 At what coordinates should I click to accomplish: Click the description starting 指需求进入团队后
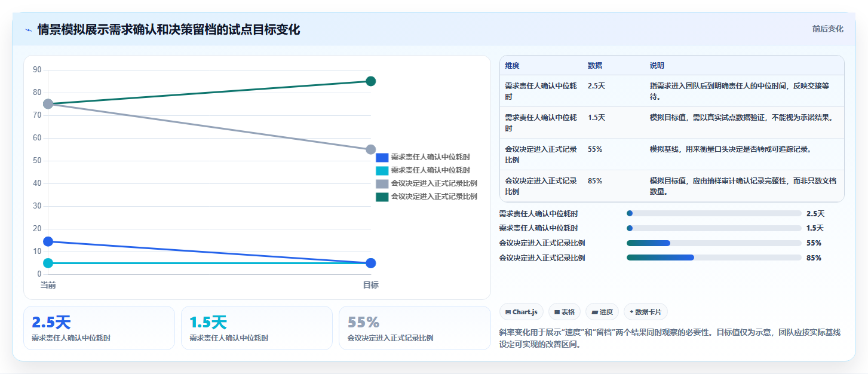pos(740,91)
